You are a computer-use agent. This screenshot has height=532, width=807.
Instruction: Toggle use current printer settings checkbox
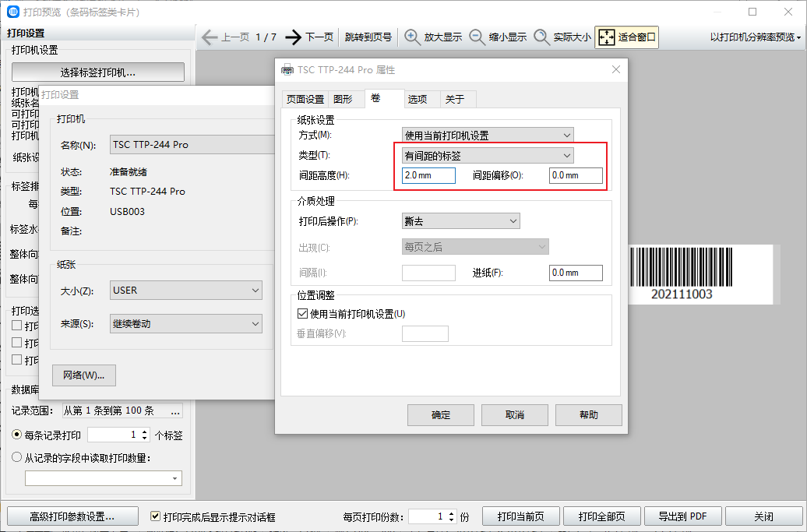point(302,313)
